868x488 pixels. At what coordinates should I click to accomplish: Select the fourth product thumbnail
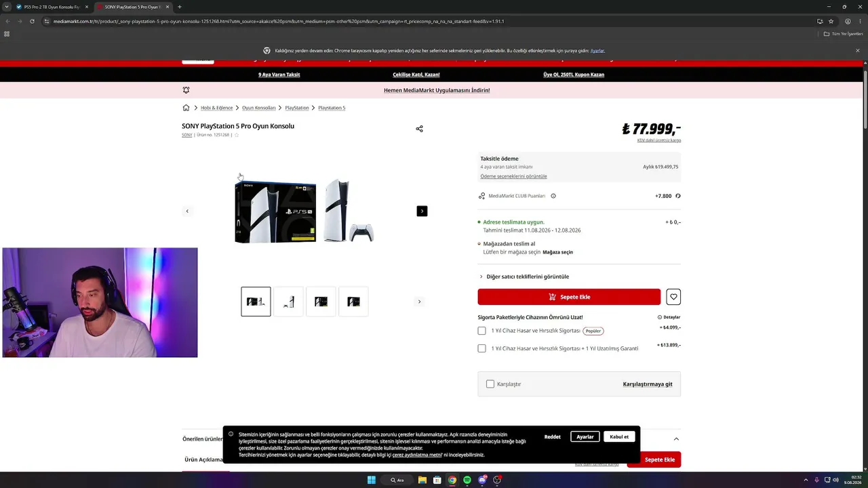[x=353, y=302]
